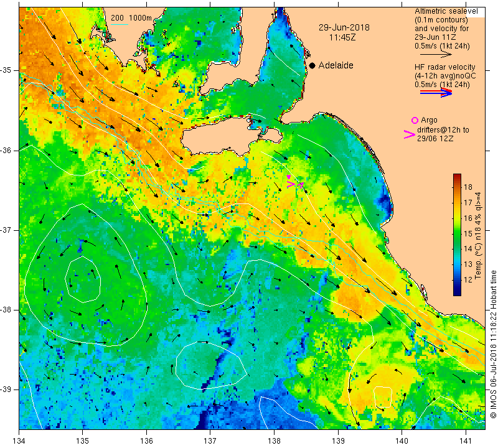Click the red and blue HF radar arrow
This screenshot has height=448, width=498.
[x=436, y=93]
